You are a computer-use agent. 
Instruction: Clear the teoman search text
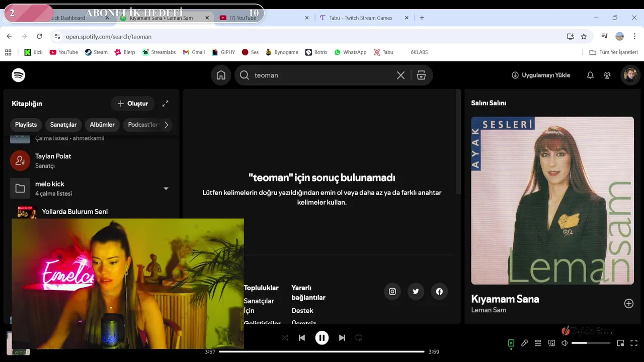(x=400, y=75)
